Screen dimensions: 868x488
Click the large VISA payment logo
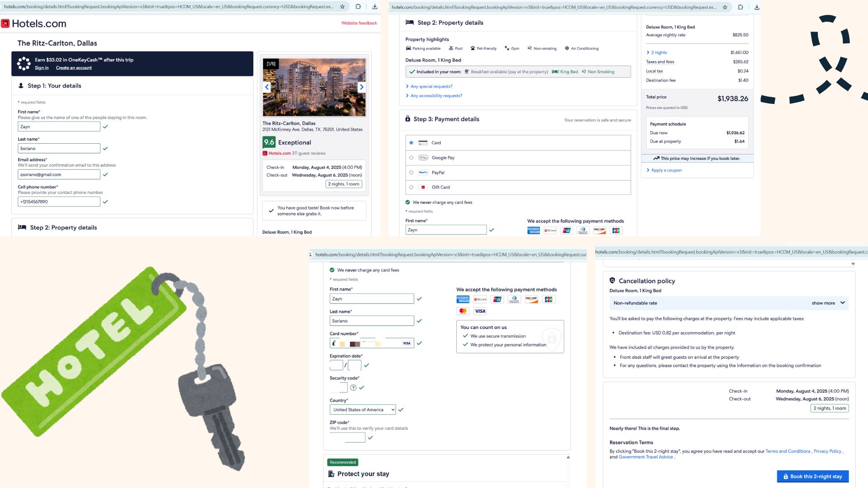480,311
